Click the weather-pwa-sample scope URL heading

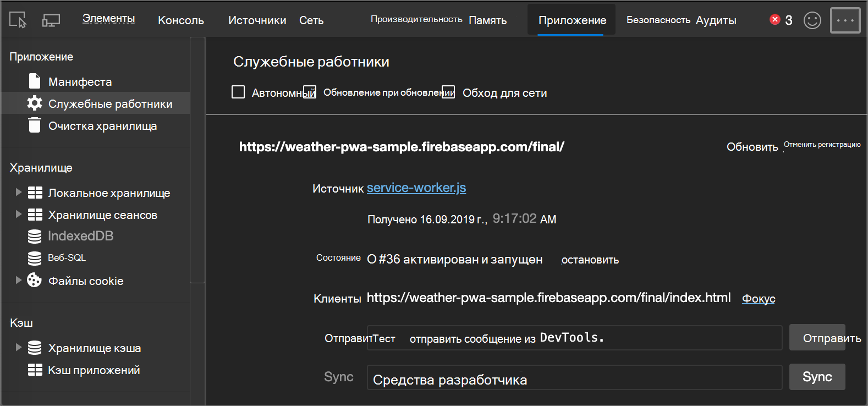coord(402,147)
